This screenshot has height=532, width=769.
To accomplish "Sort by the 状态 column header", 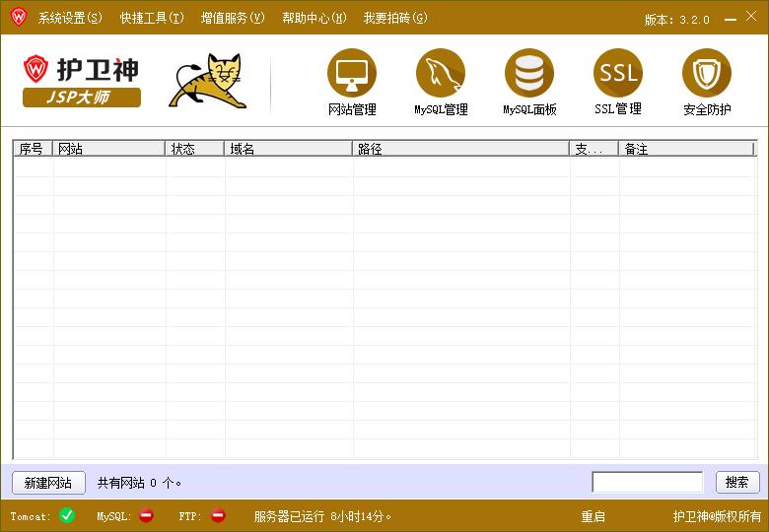I will point(194,149).
